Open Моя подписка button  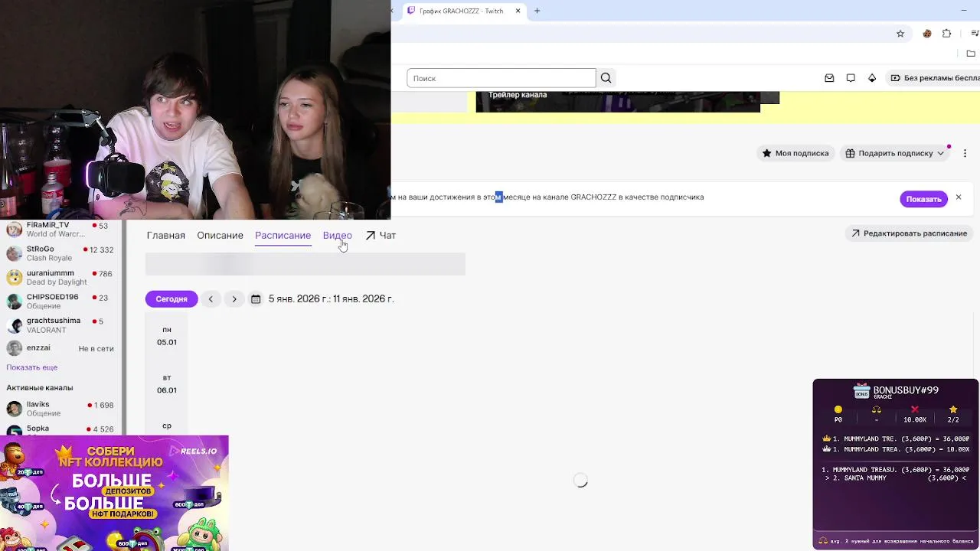click(795, 153)
